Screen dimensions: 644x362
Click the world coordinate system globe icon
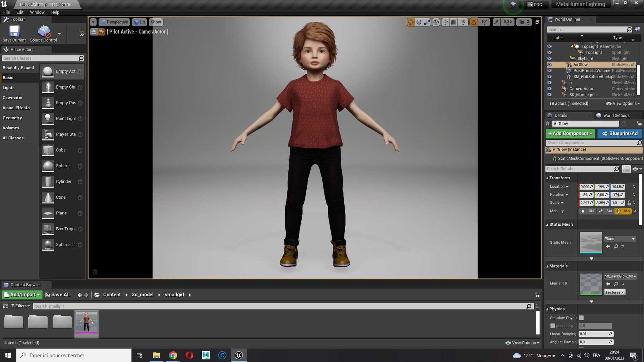point(436,22)
